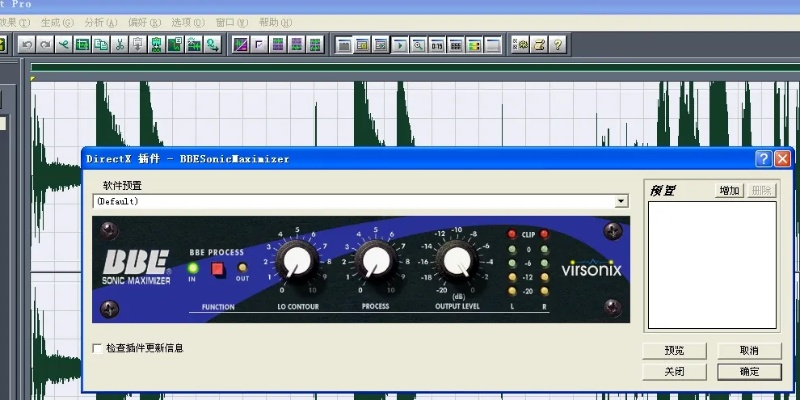Screen dimensions: 800x400
Task: Click the Virsonix logo on plugin
Action: [x=589, y=268]
